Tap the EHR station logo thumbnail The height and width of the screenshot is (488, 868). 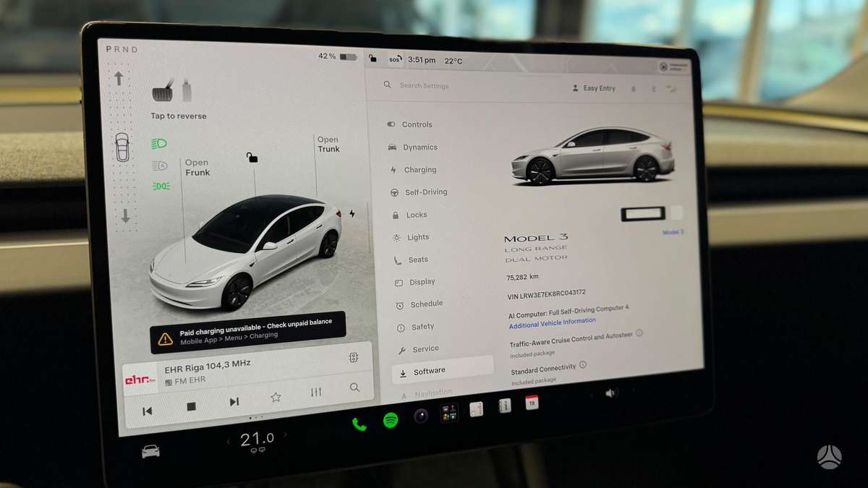[x=140, y=380]
